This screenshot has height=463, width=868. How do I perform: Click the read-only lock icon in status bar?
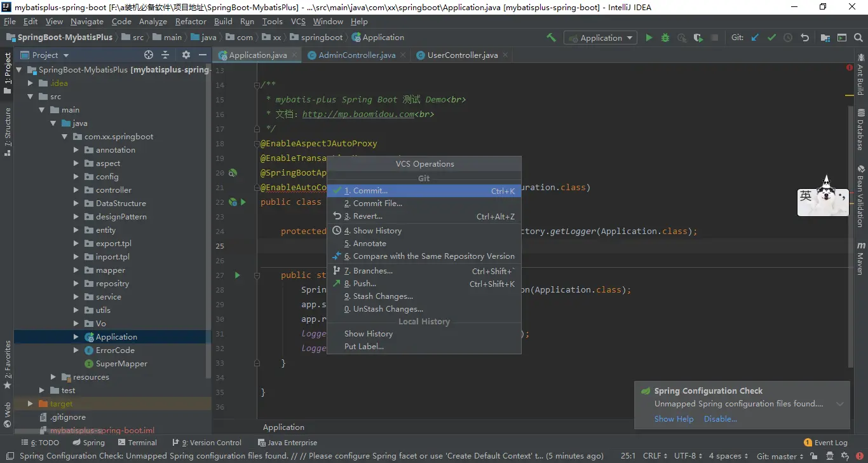(x=814, y=456)
